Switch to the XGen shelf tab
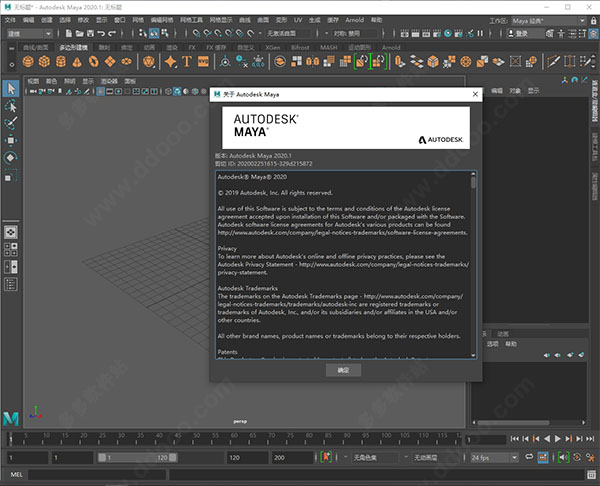This screenshot has width=600, height=486. pyautogui.click(x=272, y=47)
